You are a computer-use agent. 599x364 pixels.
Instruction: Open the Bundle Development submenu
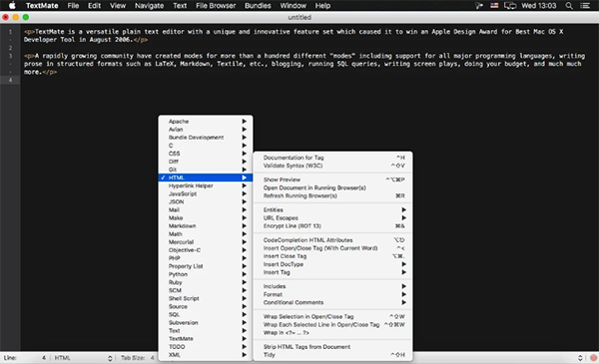[206, 138]
